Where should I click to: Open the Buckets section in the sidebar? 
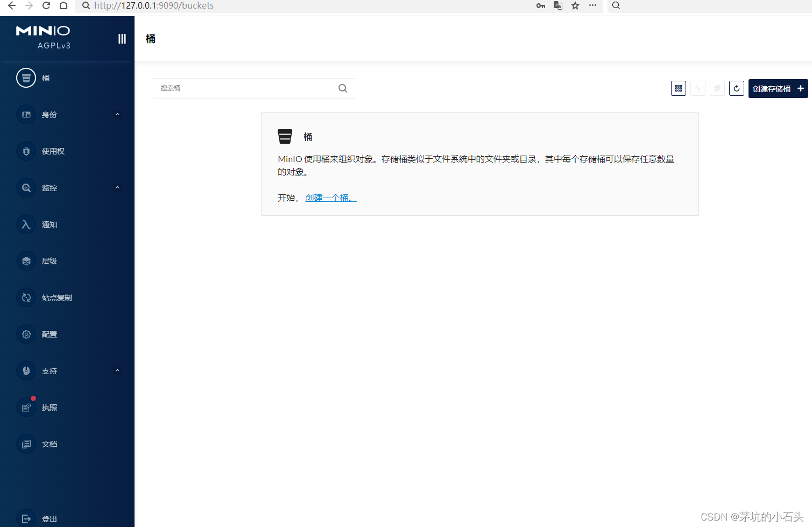46,78
